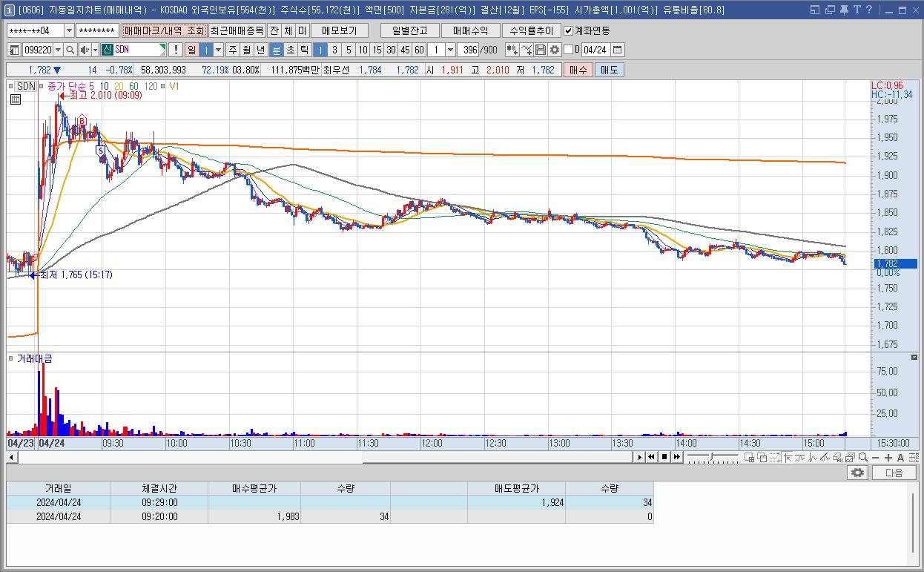Open the T font setting icon
Image resolution: width=924 pixels, height=572 pixels.
coord(857,10)
